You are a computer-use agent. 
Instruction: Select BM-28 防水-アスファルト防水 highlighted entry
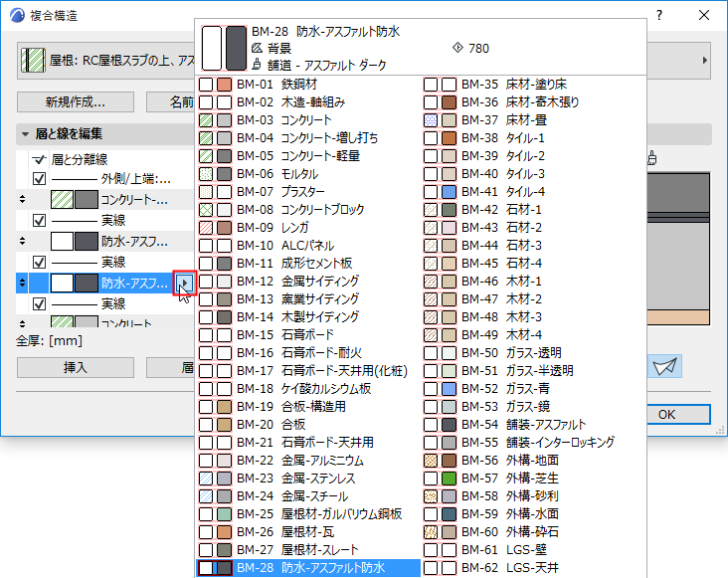[x=308, y=568]
